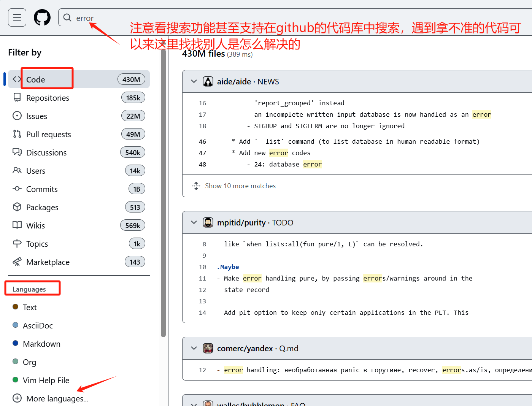This screenshot has width=532, height=406.
Task: Click the Code filter brackets icon
Action: [17, 79]
